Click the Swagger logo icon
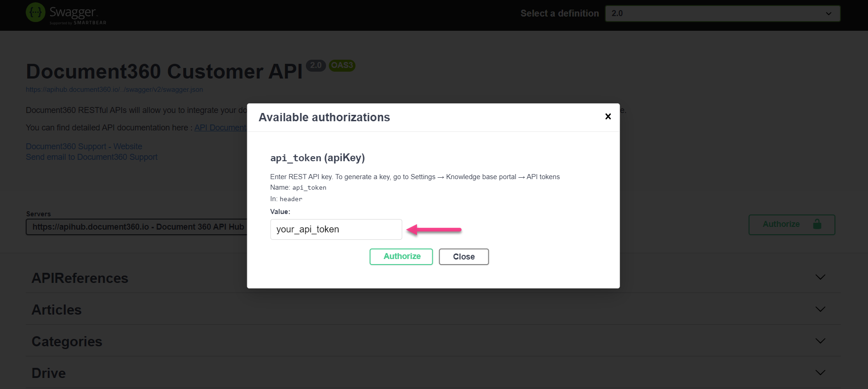This screenshot has width=868, height=389. [35, 12]
